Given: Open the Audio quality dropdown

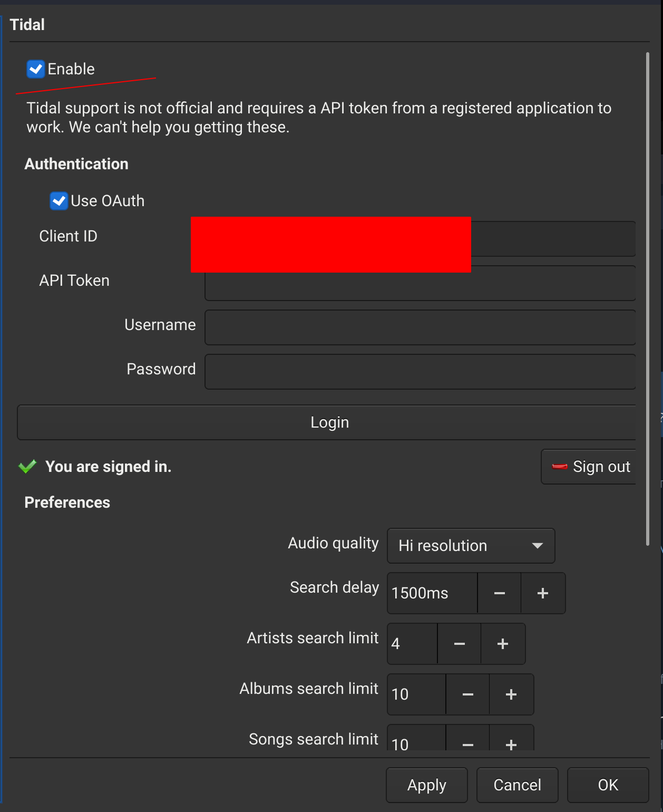Looking at the screenshot, I should coord(471,546).
